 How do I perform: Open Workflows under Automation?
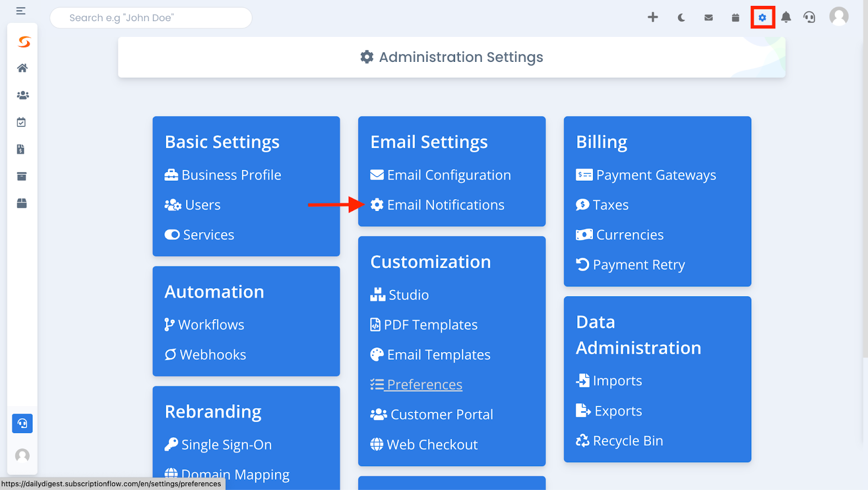pyautogui.click(x=205, y=324)
